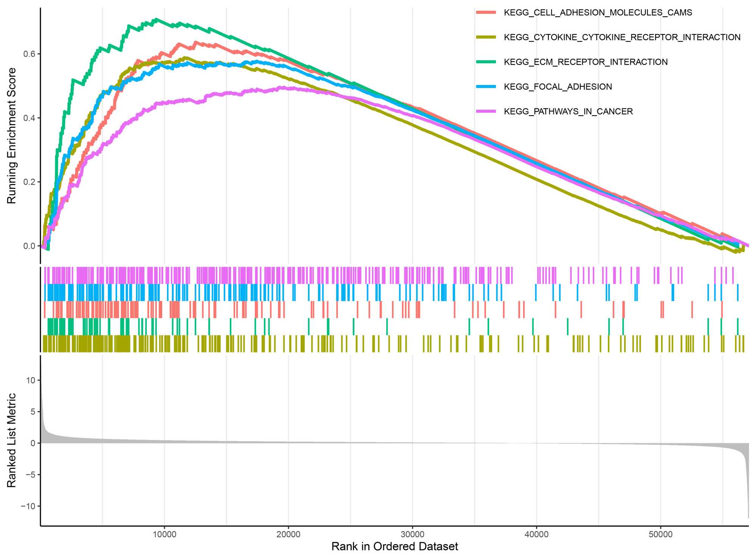The image size is (756, 555).
Task: Click the red CELL_ADHESION_MOLECULES legend swatch
Action: pos(486,12)
